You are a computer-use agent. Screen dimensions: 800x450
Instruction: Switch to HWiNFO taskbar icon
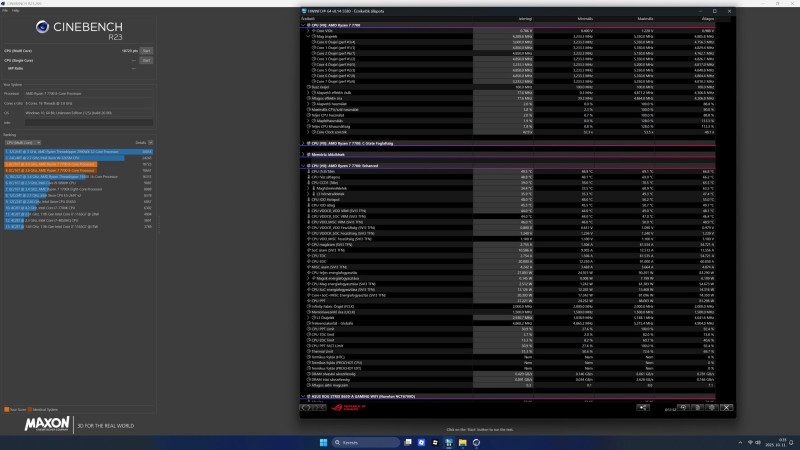(x=449, y=442)
